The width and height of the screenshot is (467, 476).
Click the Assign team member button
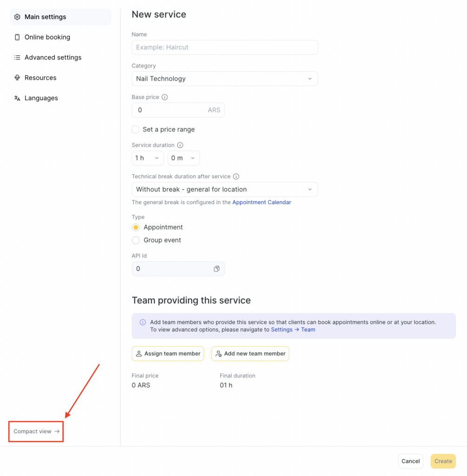click(x=168, y=354)
